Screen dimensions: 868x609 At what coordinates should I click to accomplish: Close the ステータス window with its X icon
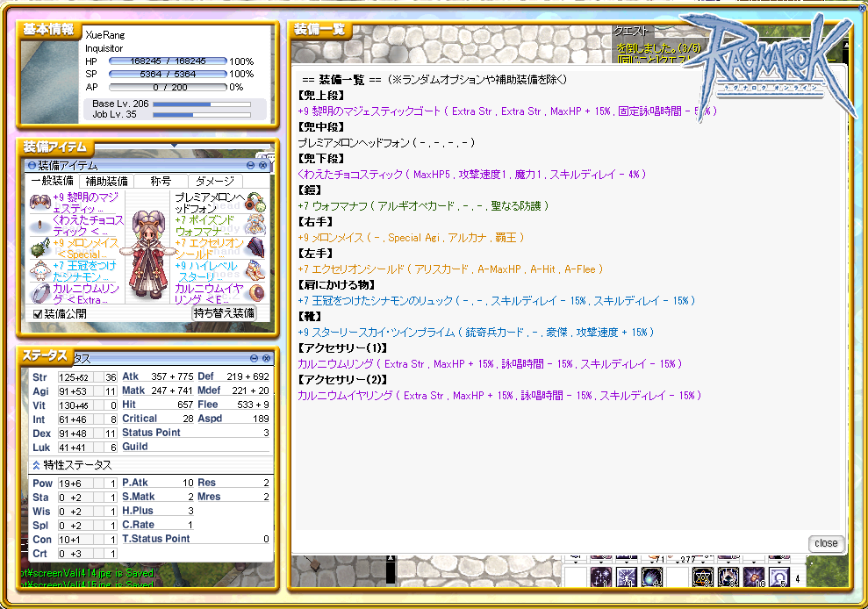click(x=266, y=358)
